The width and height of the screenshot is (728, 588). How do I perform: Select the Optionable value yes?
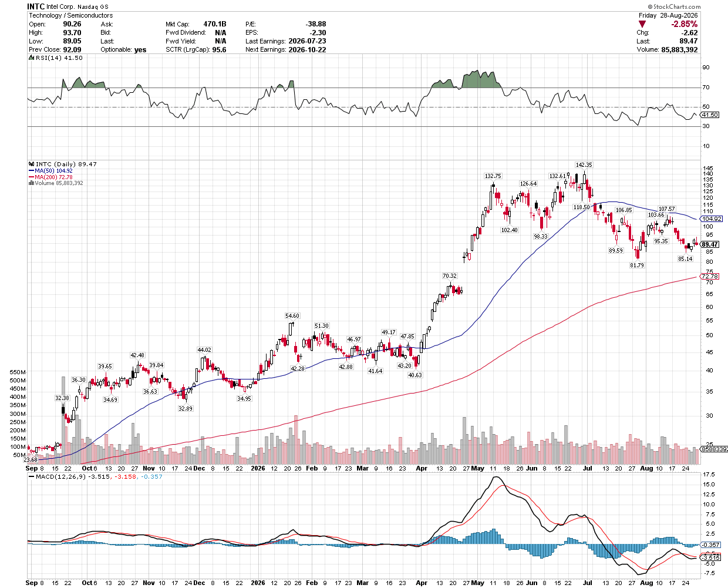(x=140, y=49)
